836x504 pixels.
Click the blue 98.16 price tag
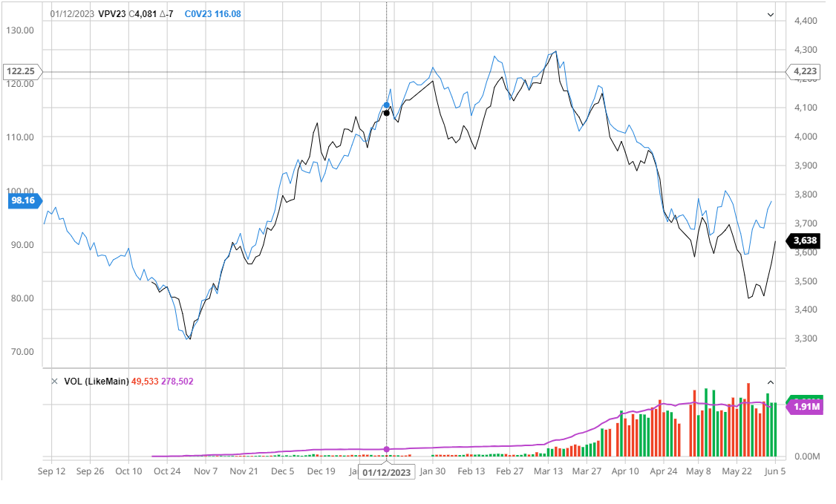tap(24, 201)
